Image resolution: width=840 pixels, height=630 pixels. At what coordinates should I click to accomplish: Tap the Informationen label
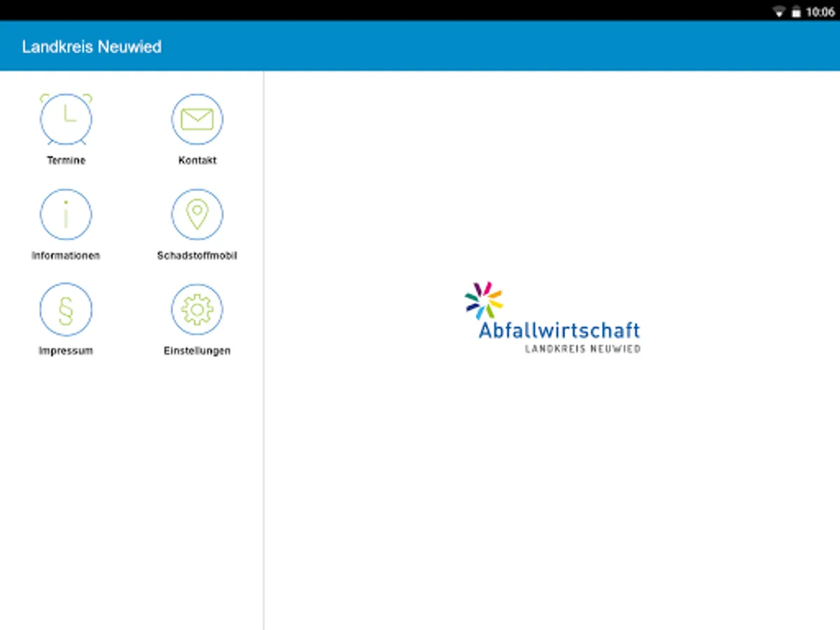66,255
